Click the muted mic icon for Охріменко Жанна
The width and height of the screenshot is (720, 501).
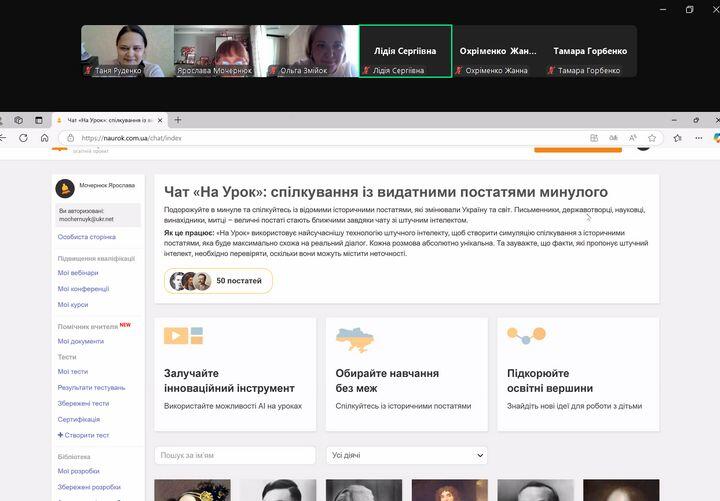pyautogui.click(x=459, y=70)
